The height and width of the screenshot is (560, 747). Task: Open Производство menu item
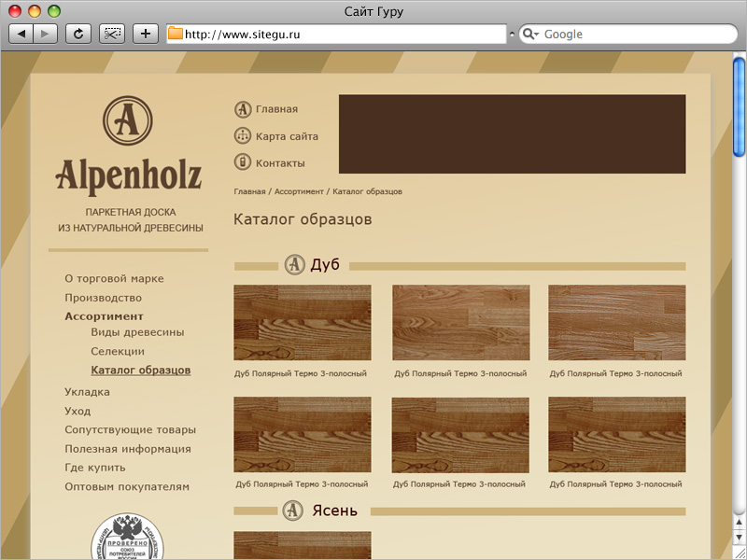tap(103, 298)
